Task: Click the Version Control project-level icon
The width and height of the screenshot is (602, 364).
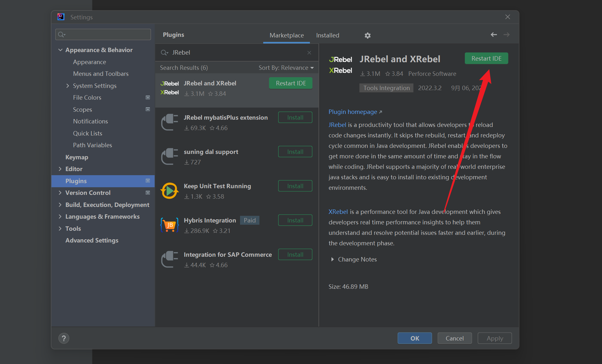Action: coord(148,193)
